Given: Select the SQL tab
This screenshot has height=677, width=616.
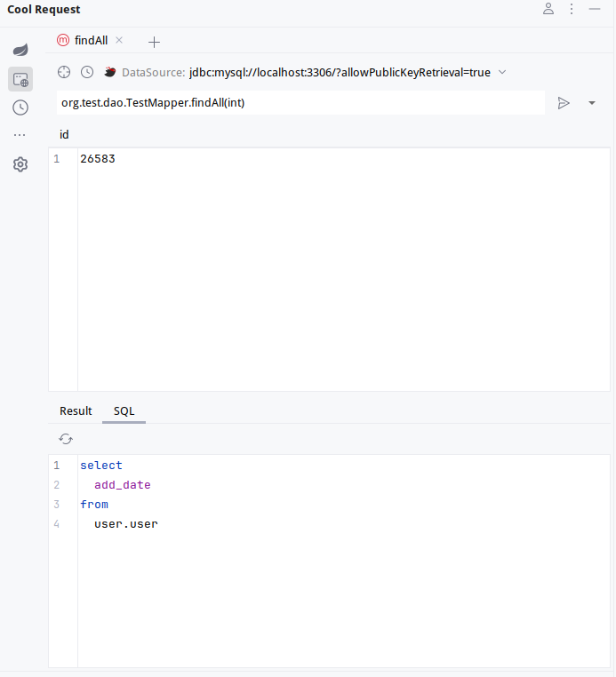Looking at the screenshot, I should tap(124, 410).
